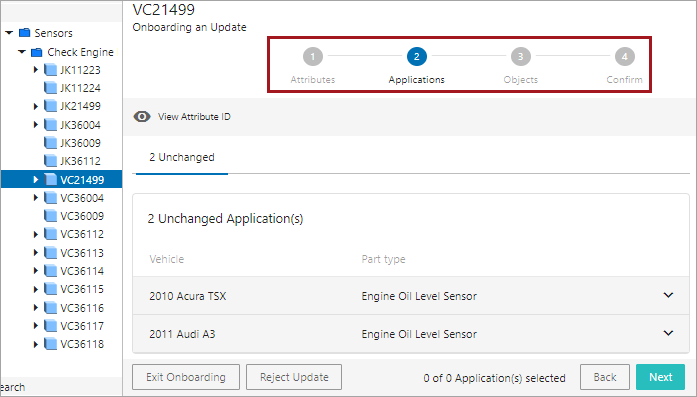Image resolution: width=697 pixels, height=397 pixels.
Task: Collapse the Sensors tree node
Action: [x=9, y=33]
